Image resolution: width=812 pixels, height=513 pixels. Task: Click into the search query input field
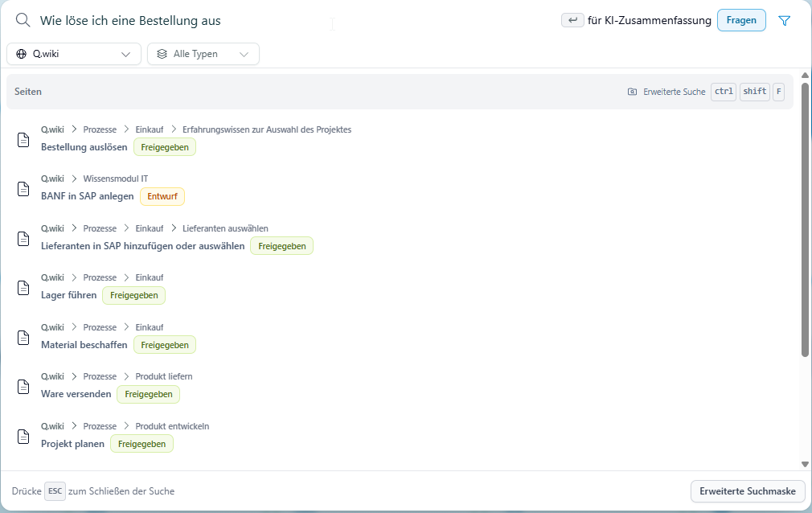click(295, 21)
